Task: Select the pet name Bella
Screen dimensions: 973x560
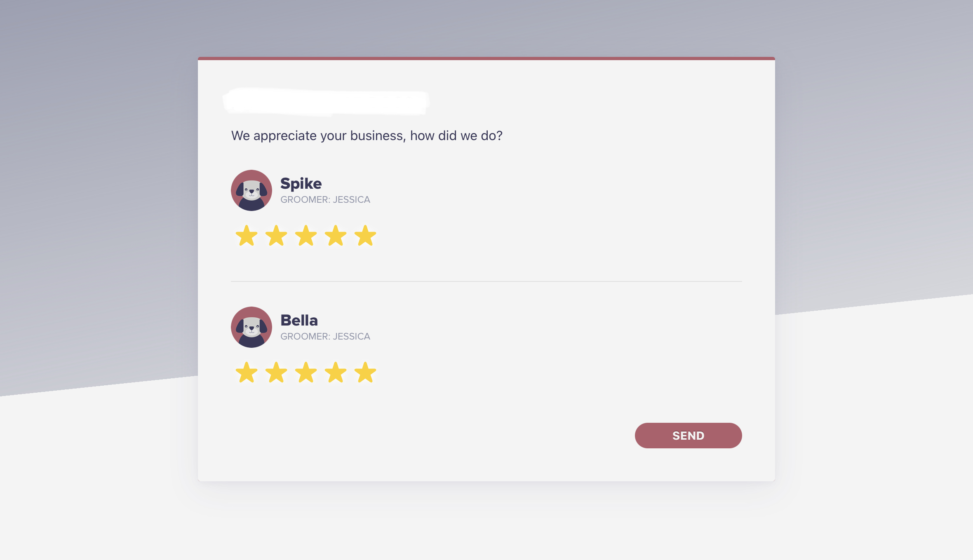Action: (299, 320)
